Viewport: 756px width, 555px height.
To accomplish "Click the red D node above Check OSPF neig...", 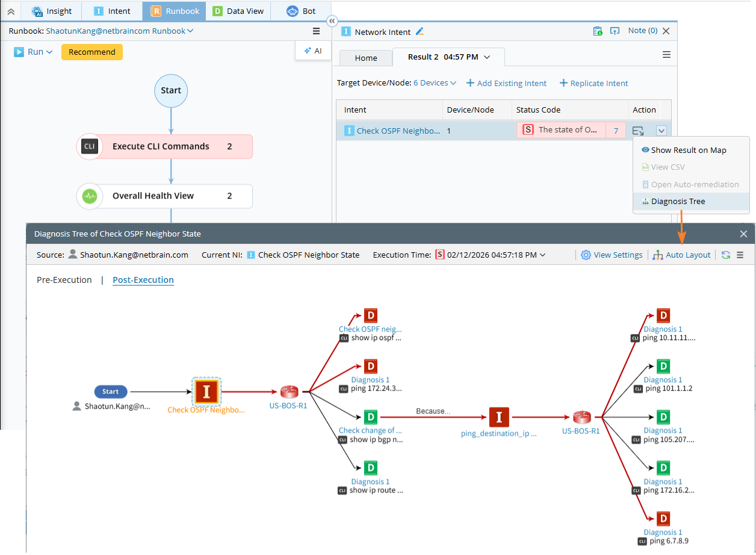I will click(371, 315).
